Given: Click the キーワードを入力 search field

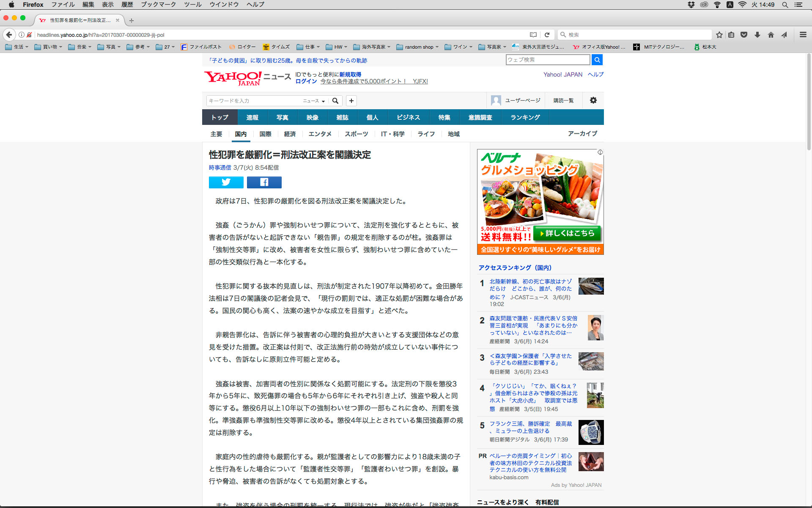Looking at the screenshot, I should 254,101.
